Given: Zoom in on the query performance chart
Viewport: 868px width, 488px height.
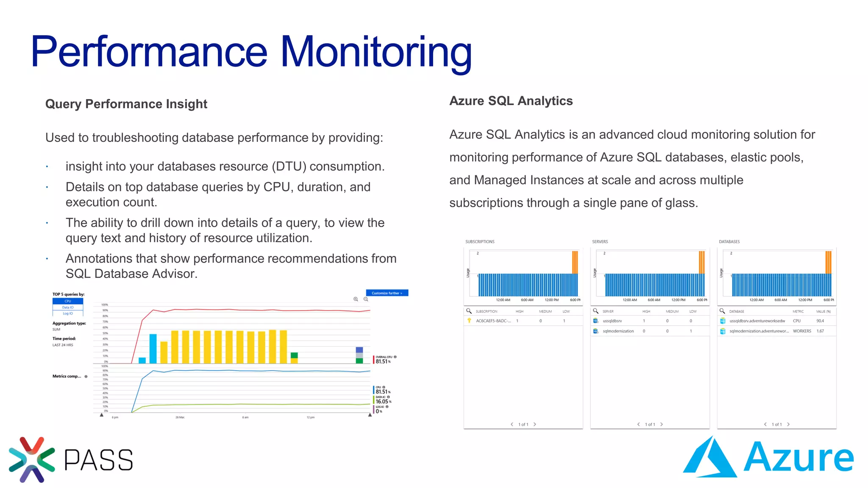Looking at the screenshot, I should coord(356,299).
